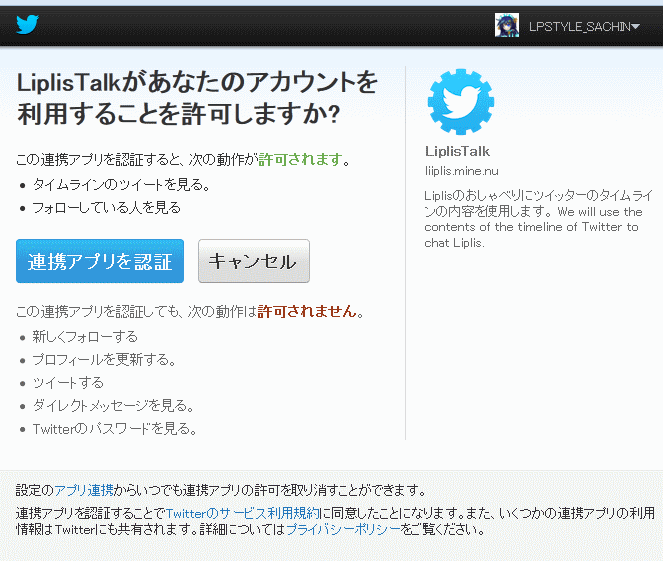Click the ツイートする list item
Screen dimensions: 663x561
[68, 383]
